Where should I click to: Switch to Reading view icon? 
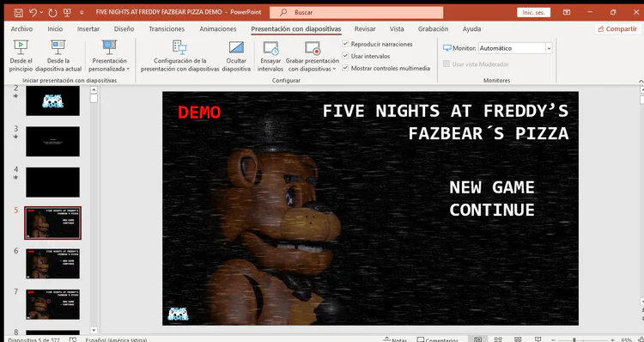point(518,339)
